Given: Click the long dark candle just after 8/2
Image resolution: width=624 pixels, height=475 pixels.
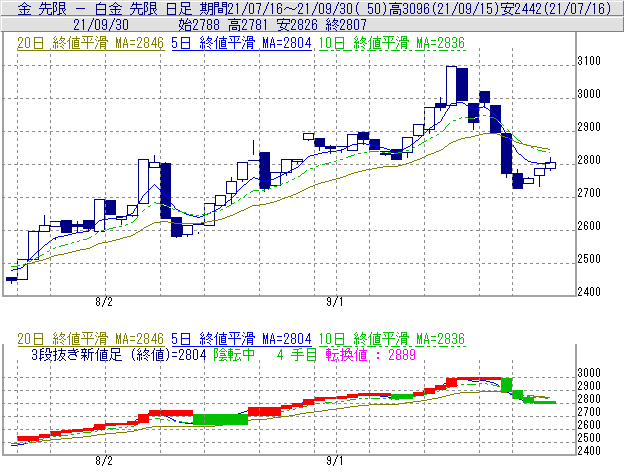Looking at the screenshot, I should tap(166, 191).
